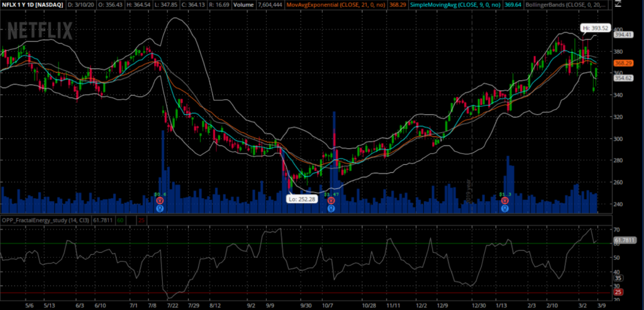Open the MovAvgExponential (CLOSE, 21, 0, no) study label
The width and height of the screenshot is (644, 310).
tap(335, 4)
